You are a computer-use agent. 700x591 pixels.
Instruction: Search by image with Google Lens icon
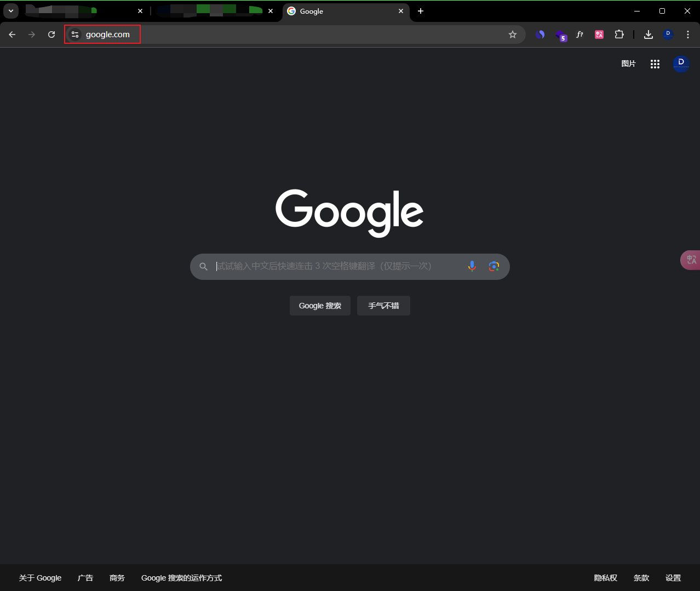tap(494, 266)
